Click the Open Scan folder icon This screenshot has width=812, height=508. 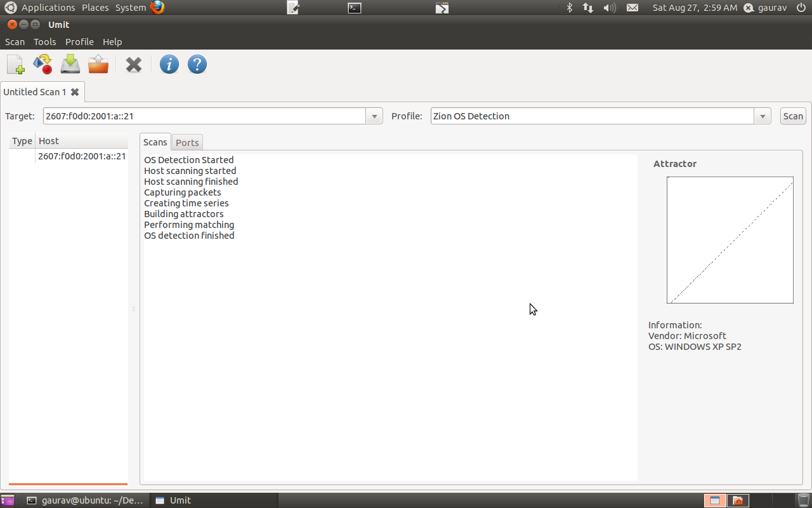[98, 64]
